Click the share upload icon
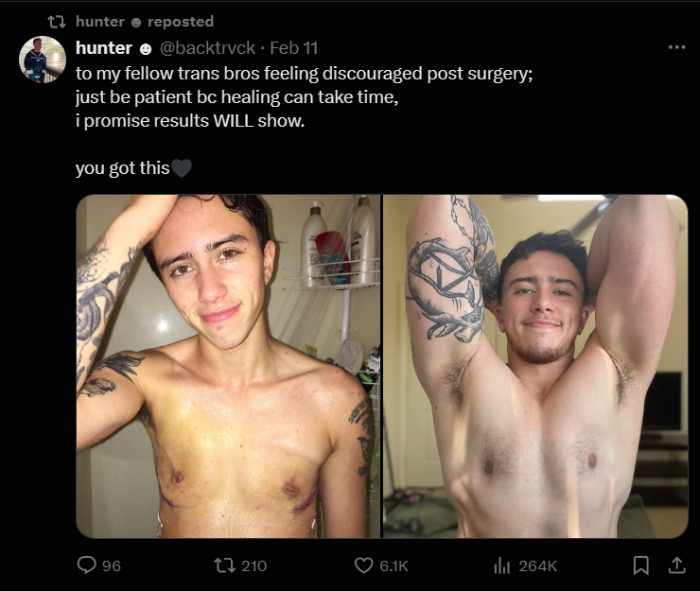This screenshot has width=700, height=591. coord(676,565)
